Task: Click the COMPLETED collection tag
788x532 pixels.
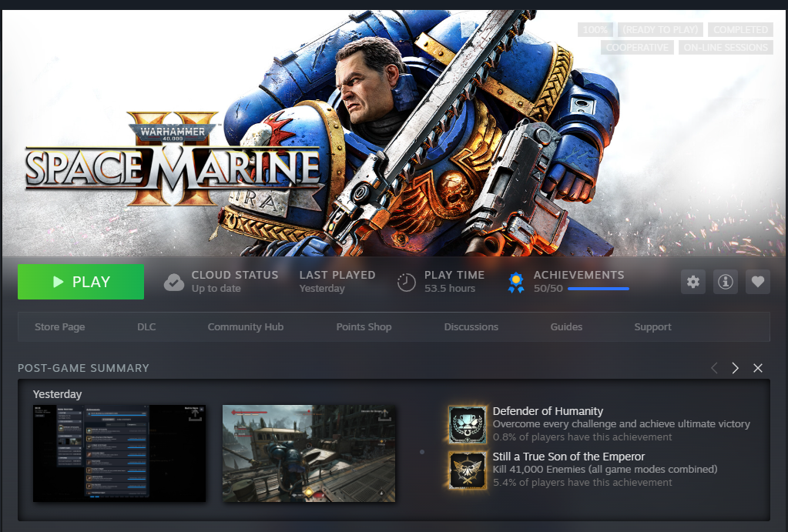Action: (x=741, y=29)
